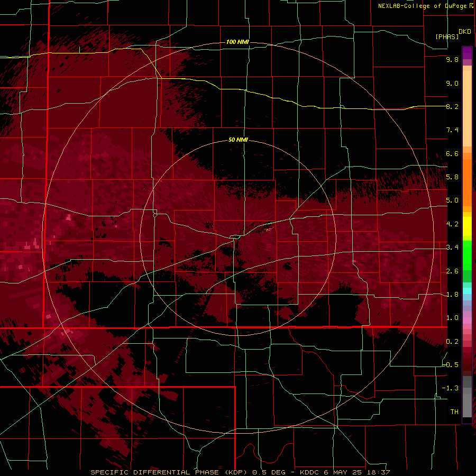Click the "TH" label on the color scale
The image size is (476, 476).
tap(454, 412)
